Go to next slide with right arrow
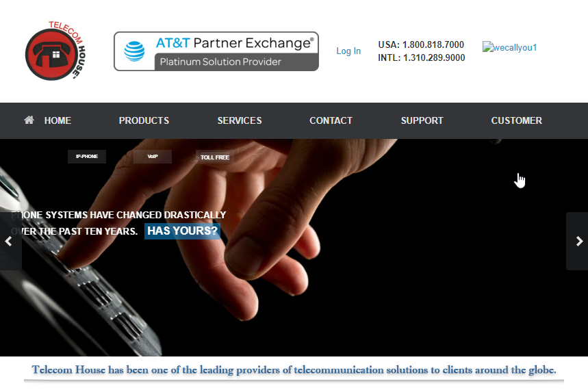The width and height of the screenshot is (588, 390). coord(578,241)
